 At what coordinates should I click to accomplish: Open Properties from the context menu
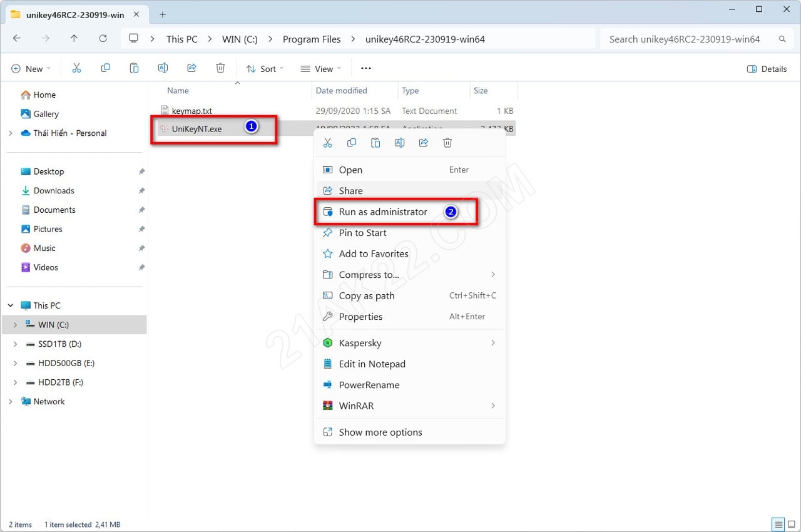tap(409, 317)
